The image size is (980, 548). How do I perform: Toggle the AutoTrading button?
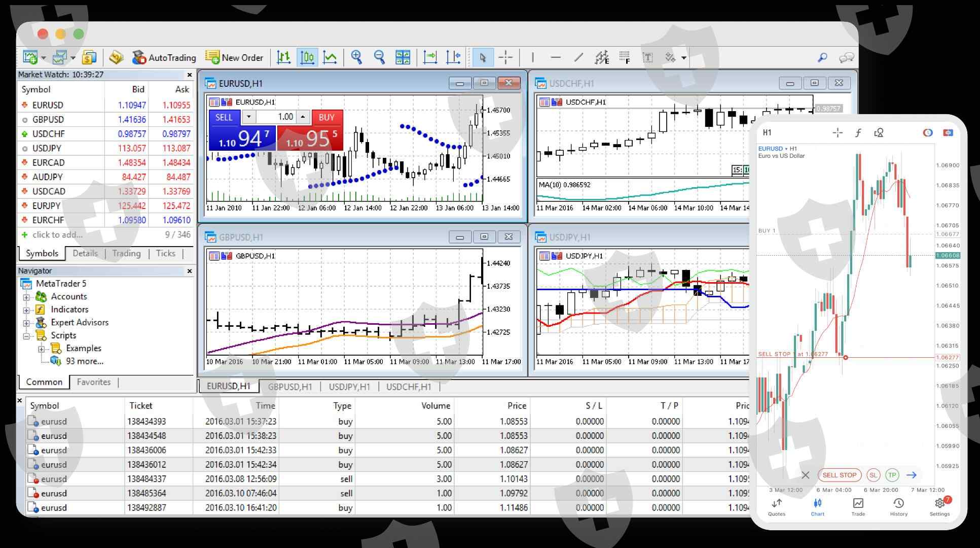click(164, 57)
